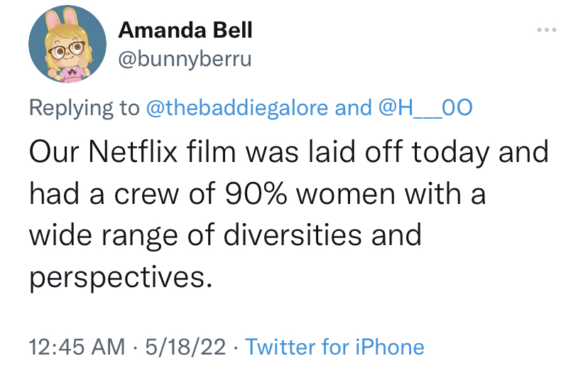The height and width of the screenshot is (378, 588).
Task: Click the "Replying to" label
Action: [x=85, y=109]
